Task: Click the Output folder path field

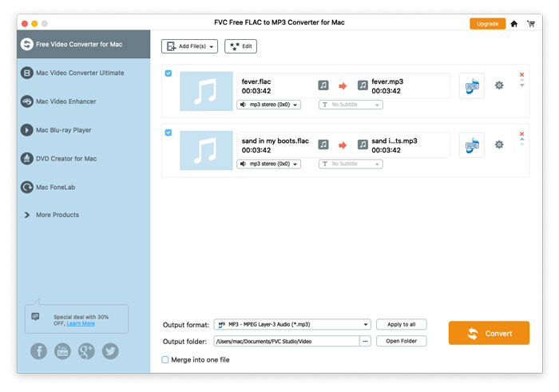Action: click(x=287, y=342)
